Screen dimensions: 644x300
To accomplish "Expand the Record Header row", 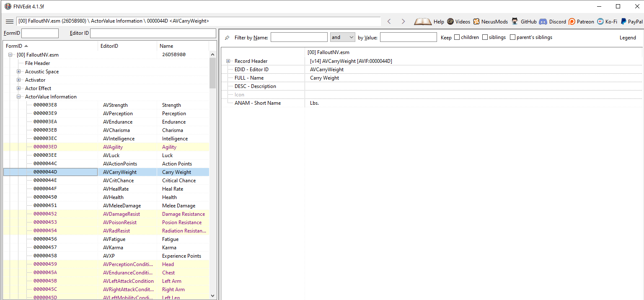I will coord(228,61).
